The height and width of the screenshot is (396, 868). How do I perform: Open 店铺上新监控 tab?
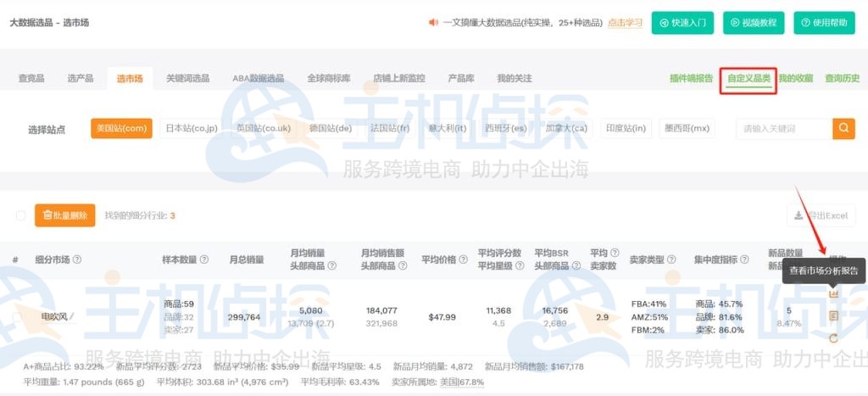tap(399, 79)
